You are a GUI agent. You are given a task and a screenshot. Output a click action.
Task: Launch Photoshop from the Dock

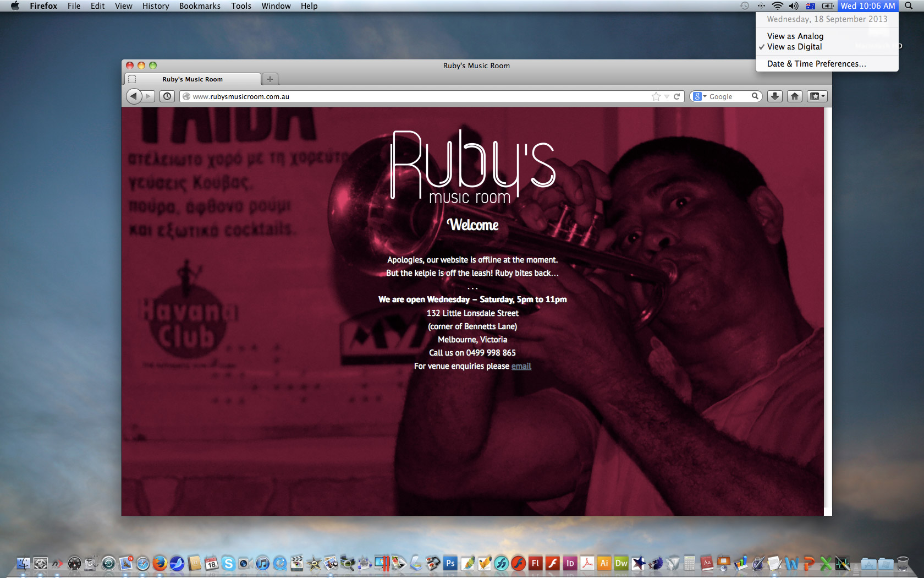[450, 563]
